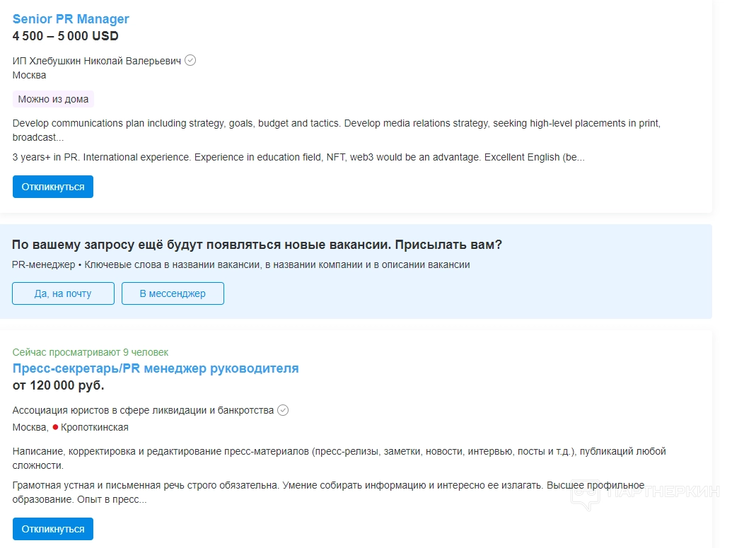Open the Ассоциация юристов employer page
Image resolution: width=756 pixels, height=548 pixels.
pos(143,411)
